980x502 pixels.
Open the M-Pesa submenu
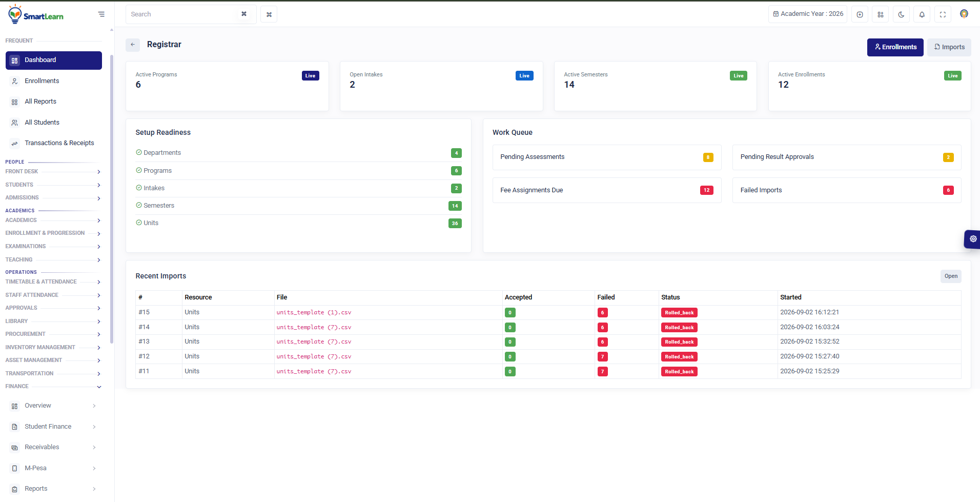54,468
